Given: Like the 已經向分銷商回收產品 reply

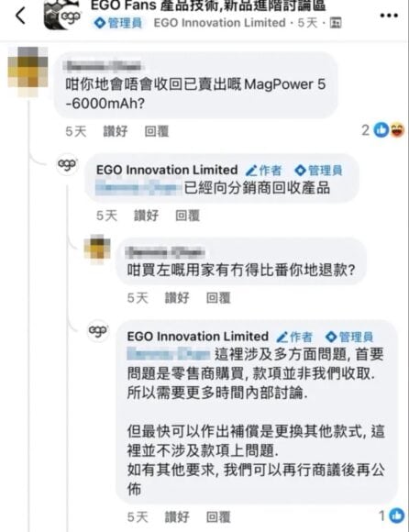Looking at the screenshot, I should click(146, 216).
